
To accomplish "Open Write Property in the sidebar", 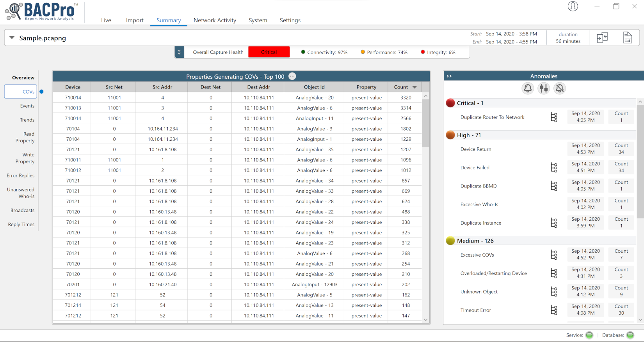I will (25, 158).
